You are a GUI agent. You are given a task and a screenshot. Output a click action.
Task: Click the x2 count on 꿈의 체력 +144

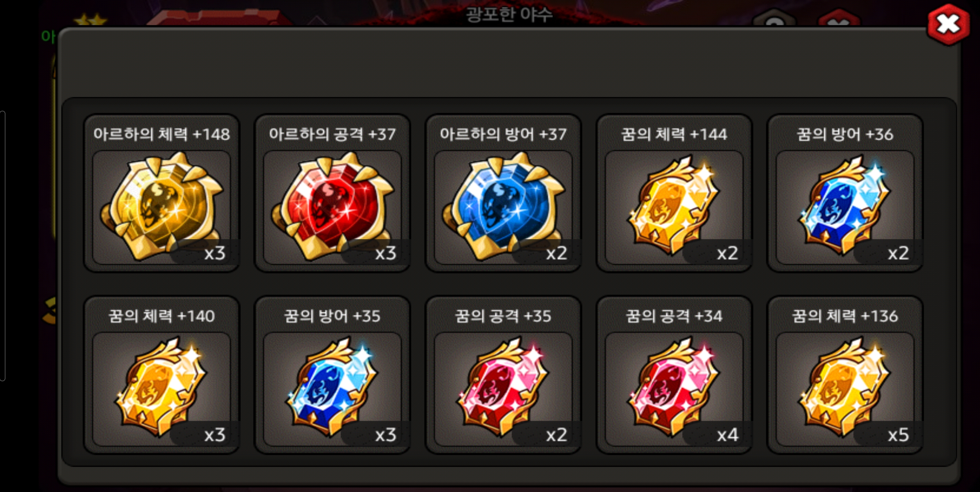[x=727, y=253]
